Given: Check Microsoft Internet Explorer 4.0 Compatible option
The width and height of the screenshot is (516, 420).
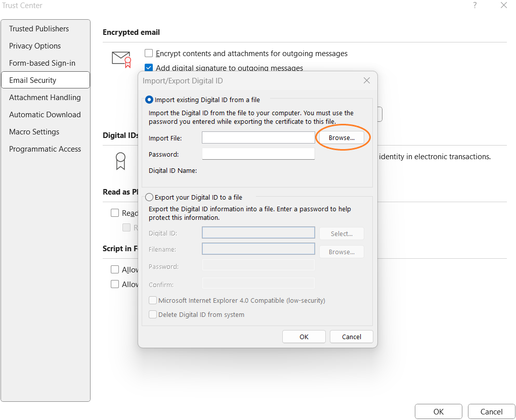Looking at the screenshot, I should coord(153,300).
